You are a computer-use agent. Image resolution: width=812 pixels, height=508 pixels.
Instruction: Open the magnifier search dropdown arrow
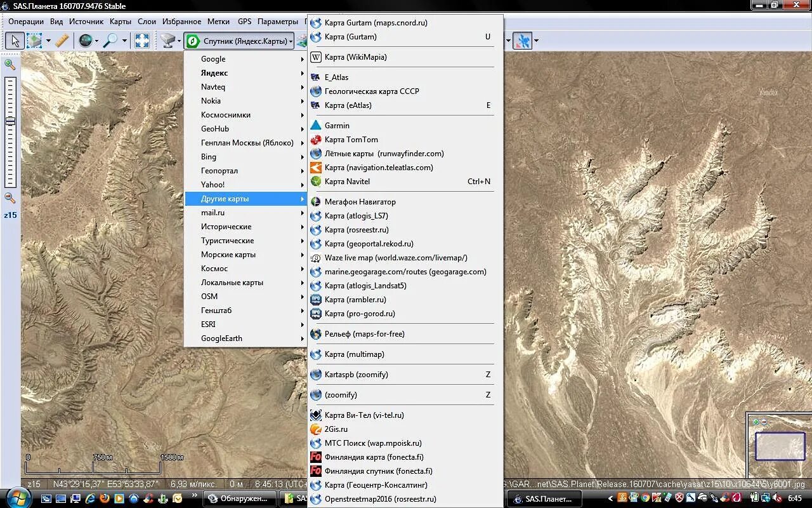124,41
